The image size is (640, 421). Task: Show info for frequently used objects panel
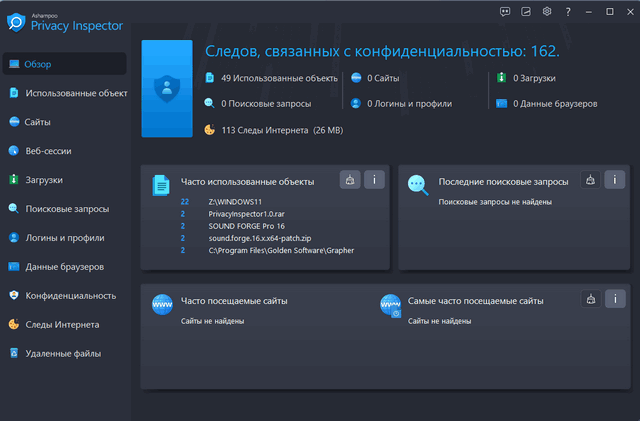[x=374, y=180]
